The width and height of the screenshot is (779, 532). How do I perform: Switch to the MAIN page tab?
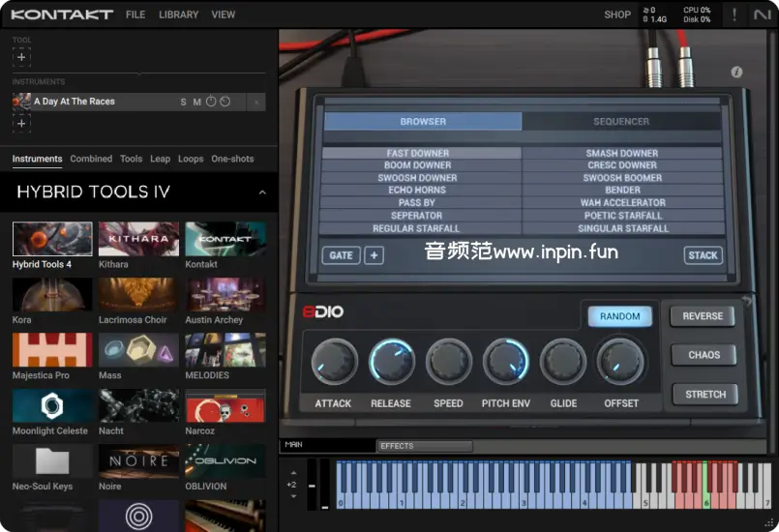point(327,445)
